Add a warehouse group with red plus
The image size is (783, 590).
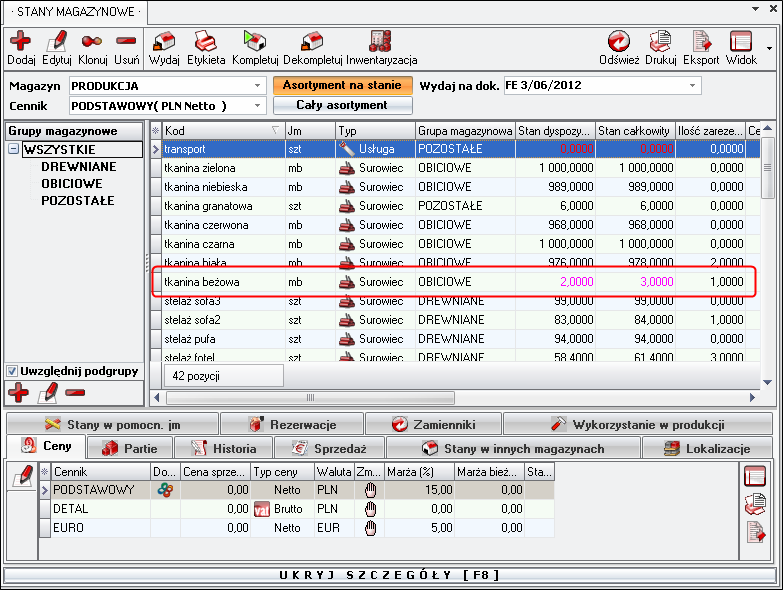(x=18, y=391)
